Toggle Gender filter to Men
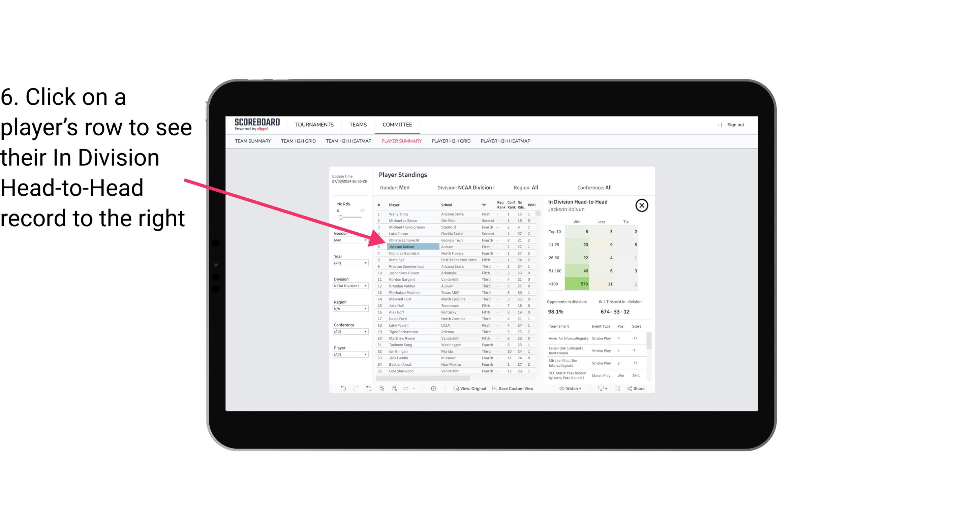Screen dimensions: 980x527 coord(349,240)
